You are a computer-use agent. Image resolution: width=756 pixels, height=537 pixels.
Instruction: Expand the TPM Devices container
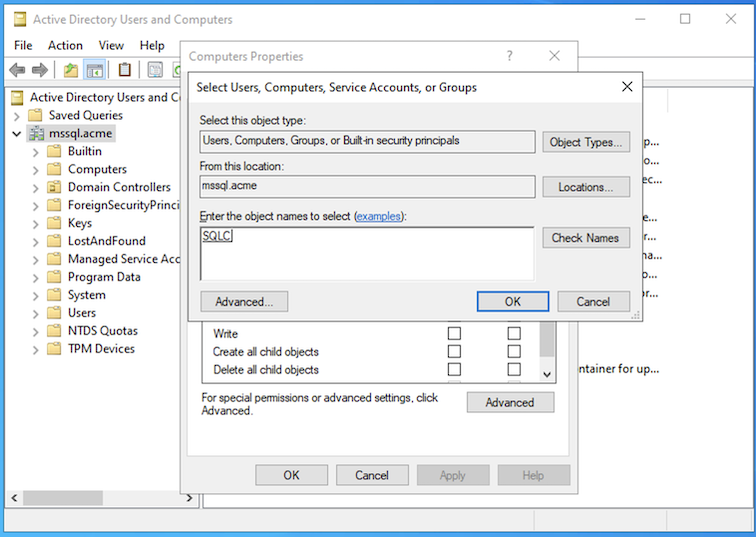(36, 350)
